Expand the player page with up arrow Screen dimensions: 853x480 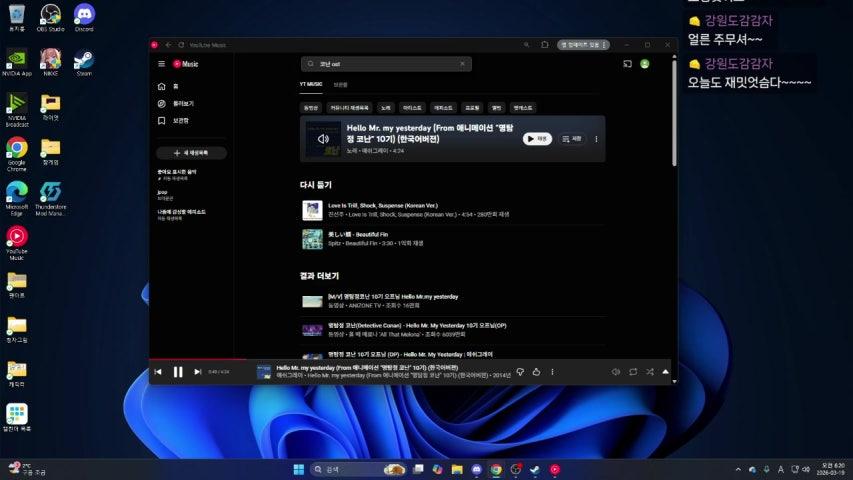666,372
